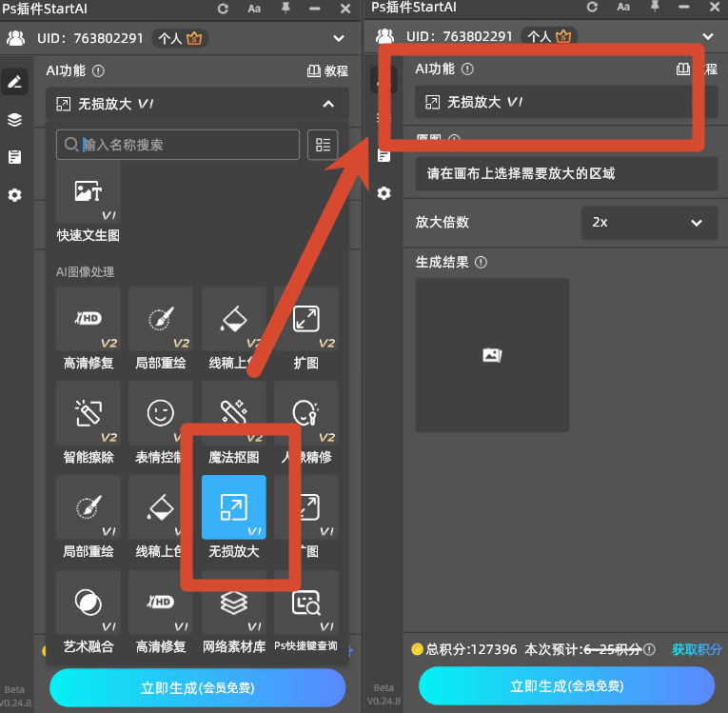Select 高清修复 V1 function
Viewport: 728px width, 713px height.
pos(161,613)
